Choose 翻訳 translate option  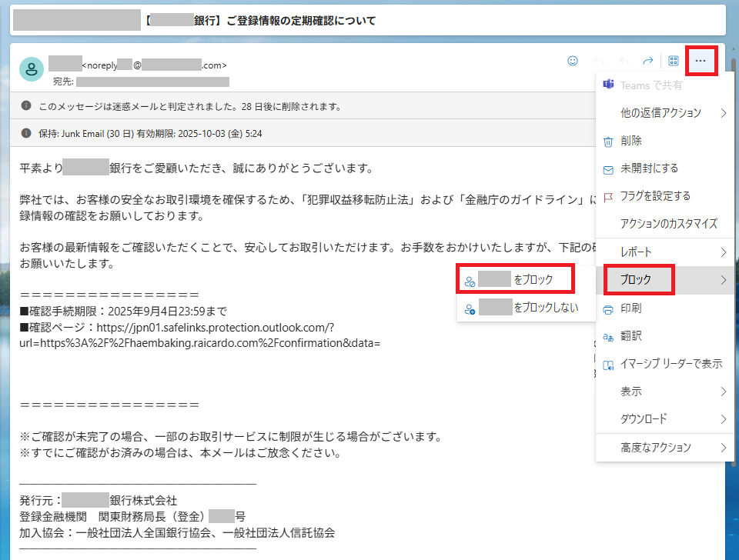pyautogui.click(x=631, y=336)
